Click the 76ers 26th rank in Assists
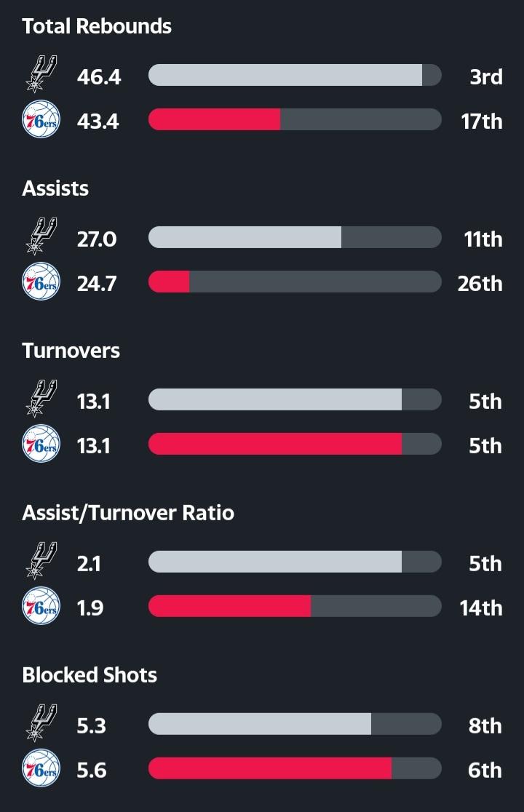This screenshot has height=812, width=524. click(480, 283)
